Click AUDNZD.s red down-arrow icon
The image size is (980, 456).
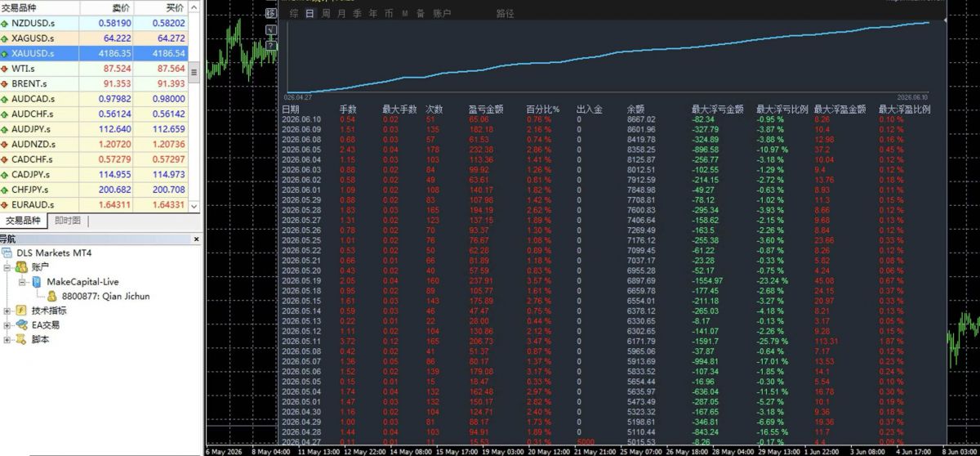tap(6, 145)
